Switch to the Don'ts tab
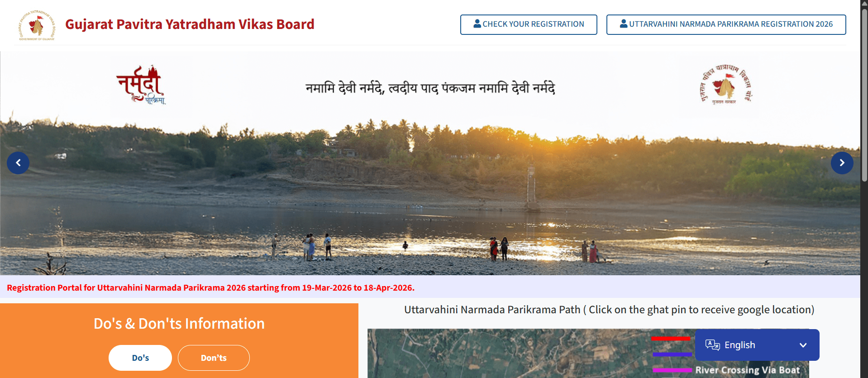The height and width of the screenshot is (378, 868). pyautogui.click(x=214, y=358)
